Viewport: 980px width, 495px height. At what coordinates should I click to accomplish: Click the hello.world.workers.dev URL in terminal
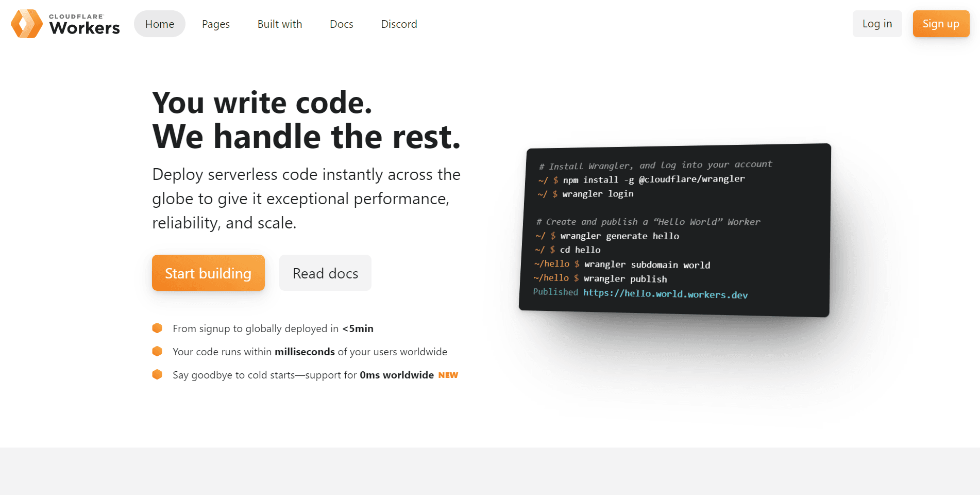tap(665, 294)
